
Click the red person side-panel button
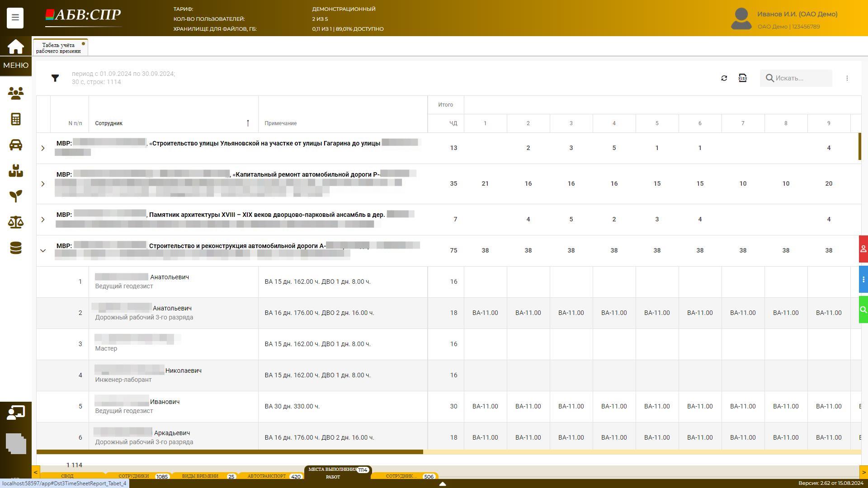863,249
